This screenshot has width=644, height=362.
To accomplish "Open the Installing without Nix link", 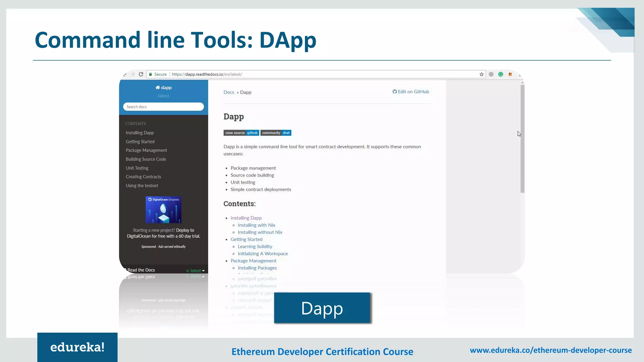I will 260,232.
